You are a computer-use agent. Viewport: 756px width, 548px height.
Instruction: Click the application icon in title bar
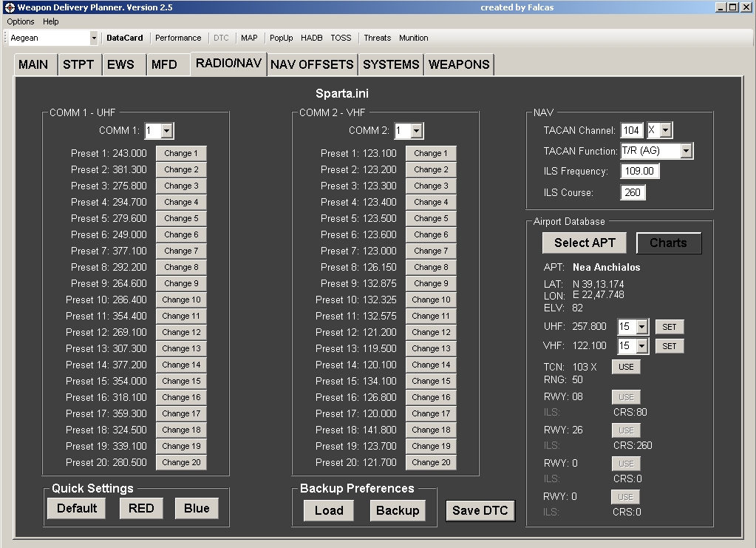click(9, 7)
